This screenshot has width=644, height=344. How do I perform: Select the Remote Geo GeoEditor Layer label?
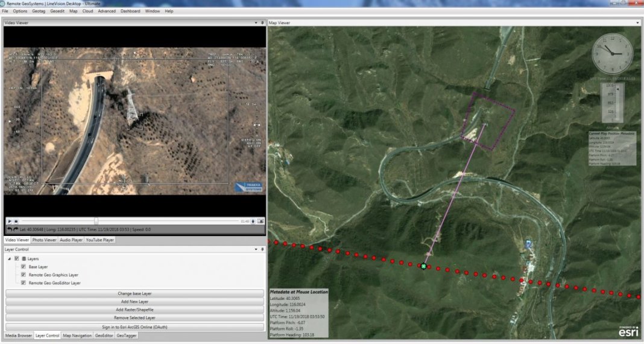55,283
